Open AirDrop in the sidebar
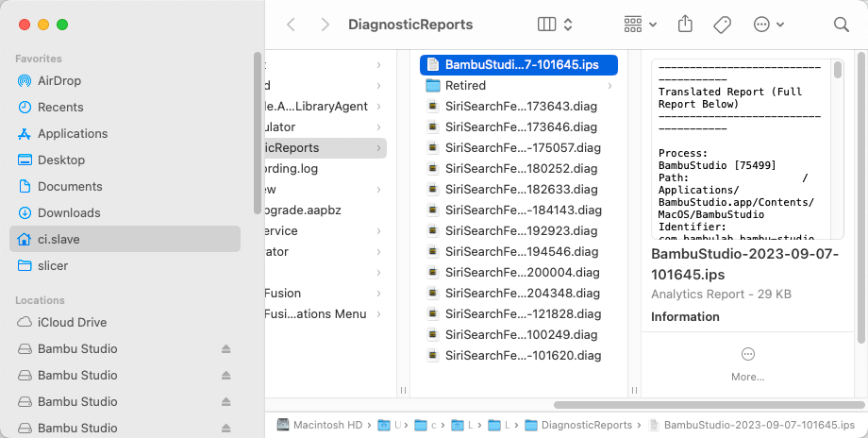Image resolution: width=868 pixels, height=438 pixels. click(125, 81)
